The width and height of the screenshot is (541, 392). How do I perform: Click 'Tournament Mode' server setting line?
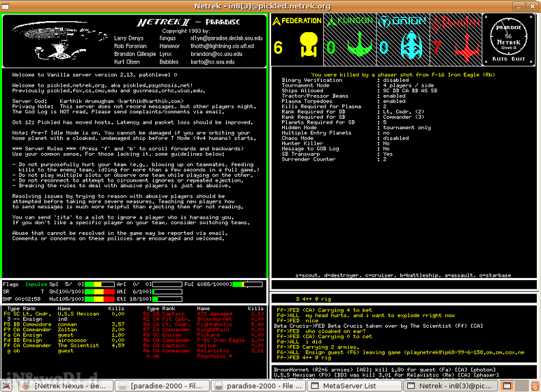pos(358,85)
